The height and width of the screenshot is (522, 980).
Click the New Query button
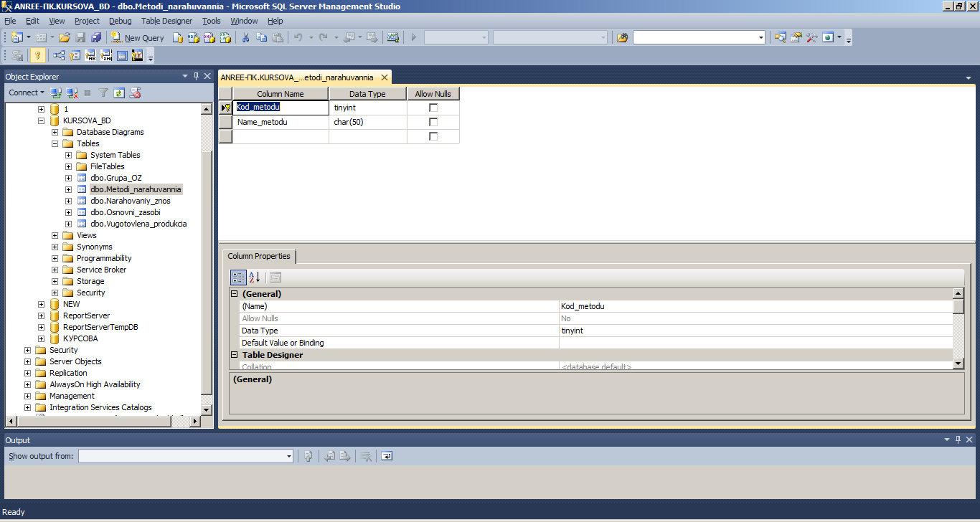click(137, 37)
